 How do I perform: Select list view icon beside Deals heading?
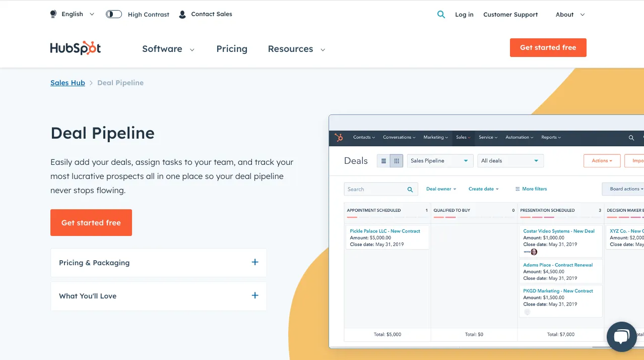point(383,161)
